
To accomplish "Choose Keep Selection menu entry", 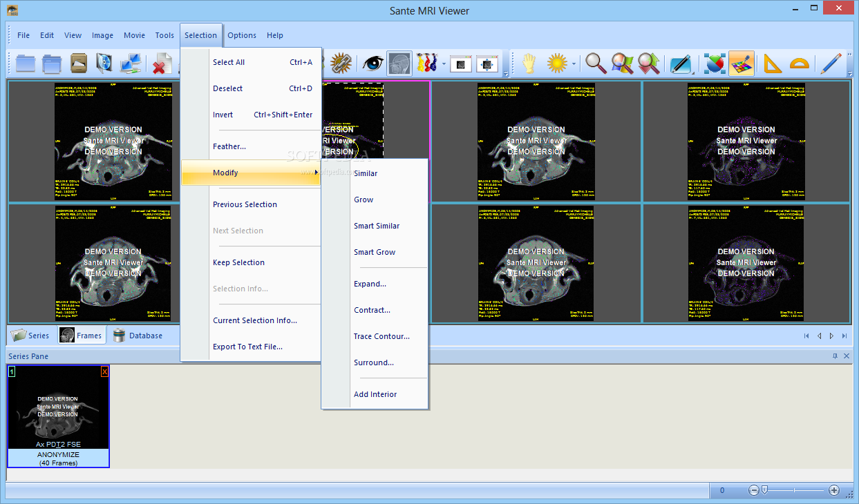I will 251,262.
